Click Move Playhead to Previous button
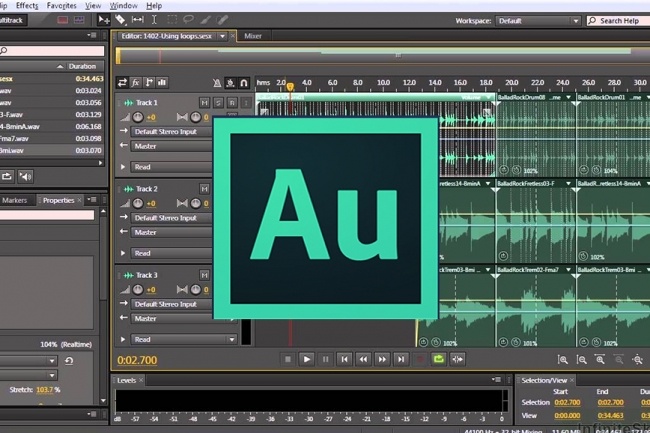Screen dimensions: 650x433 coord(344,359)
